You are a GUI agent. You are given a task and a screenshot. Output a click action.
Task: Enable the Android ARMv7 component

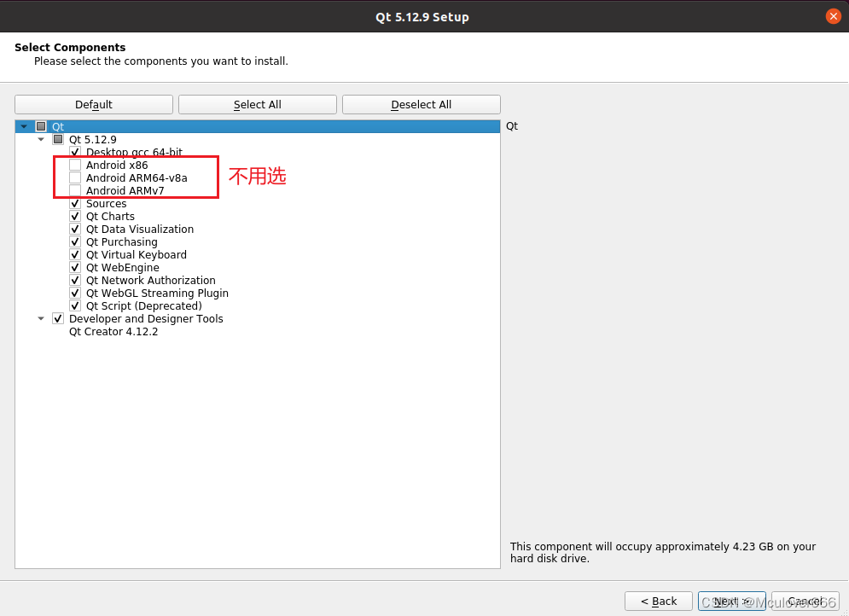pyautogui.click(x=75, y=190)
